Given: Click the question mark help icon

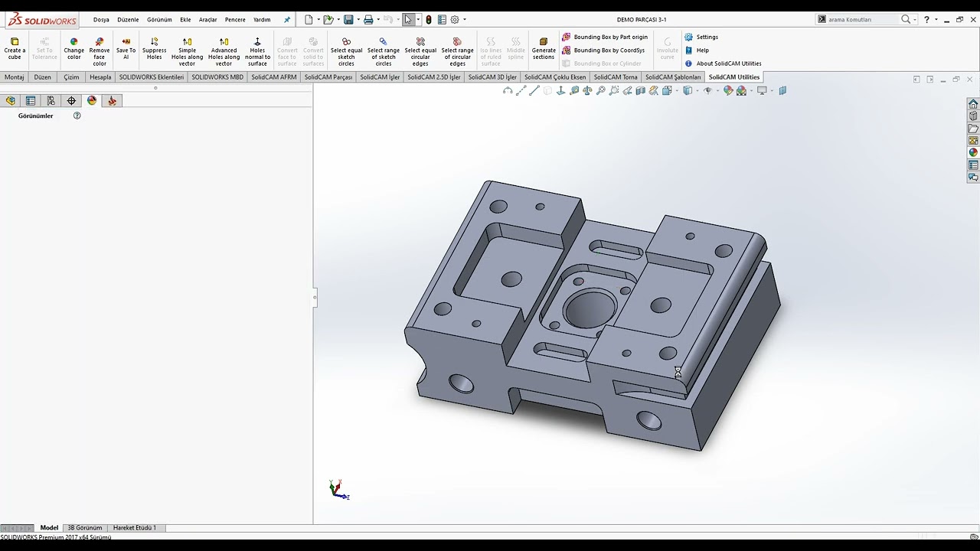Looking at the screenshot, I should (926, 20).
